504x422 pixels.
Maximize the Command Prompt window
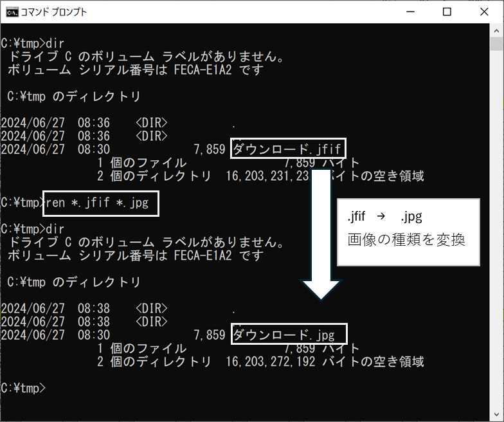pyautogui.click(x=447, y=12)
